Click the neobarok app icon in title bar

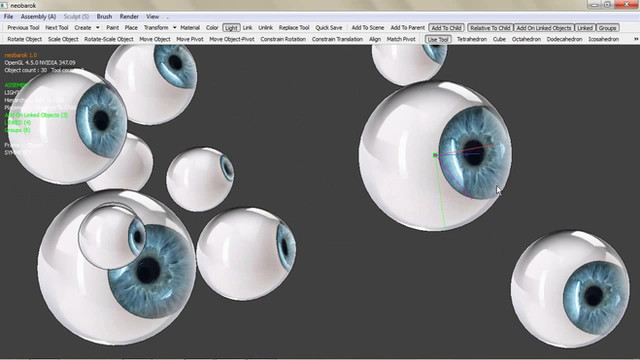(x=4, y=5)
